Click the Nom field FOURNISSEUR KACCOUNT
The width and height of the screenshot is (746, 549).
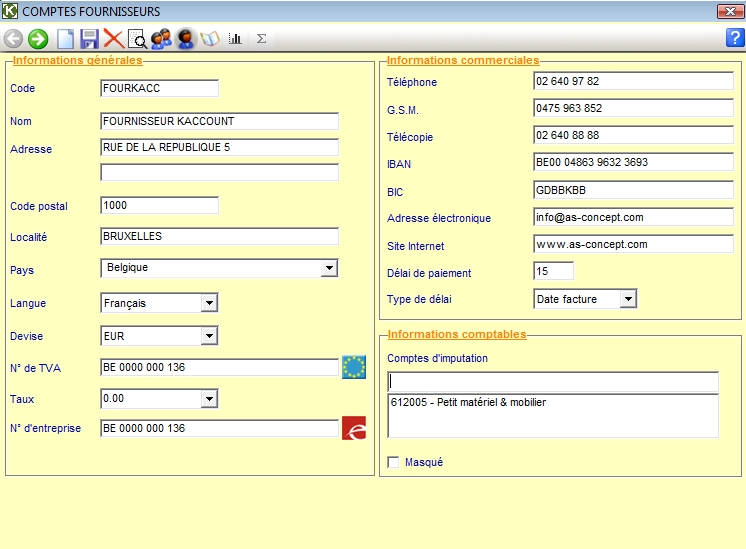pos(219,121)
